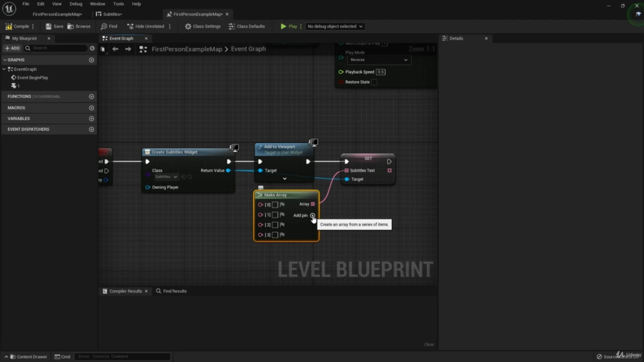
Task: Toggle Restore State checkbox
Action: coord(374,82)
